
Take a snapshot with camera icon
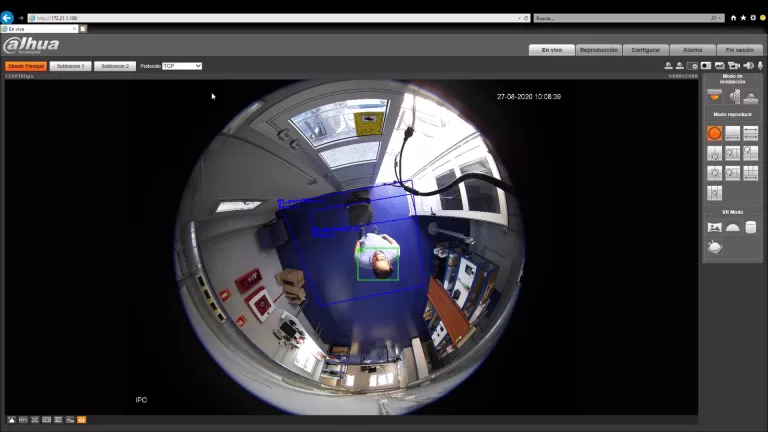pos(706,66)
